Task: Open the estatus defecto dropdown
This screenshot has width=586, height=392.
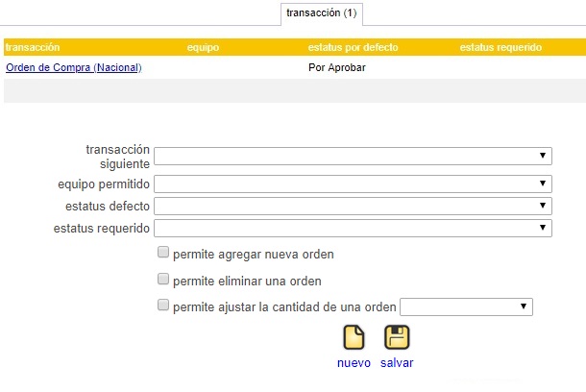Action: point(353,206)
